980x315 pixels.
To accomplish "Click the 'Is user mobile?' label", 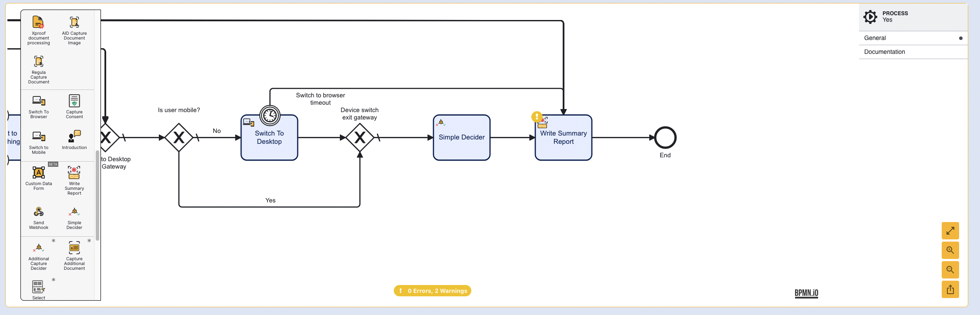I will (179, 110).
